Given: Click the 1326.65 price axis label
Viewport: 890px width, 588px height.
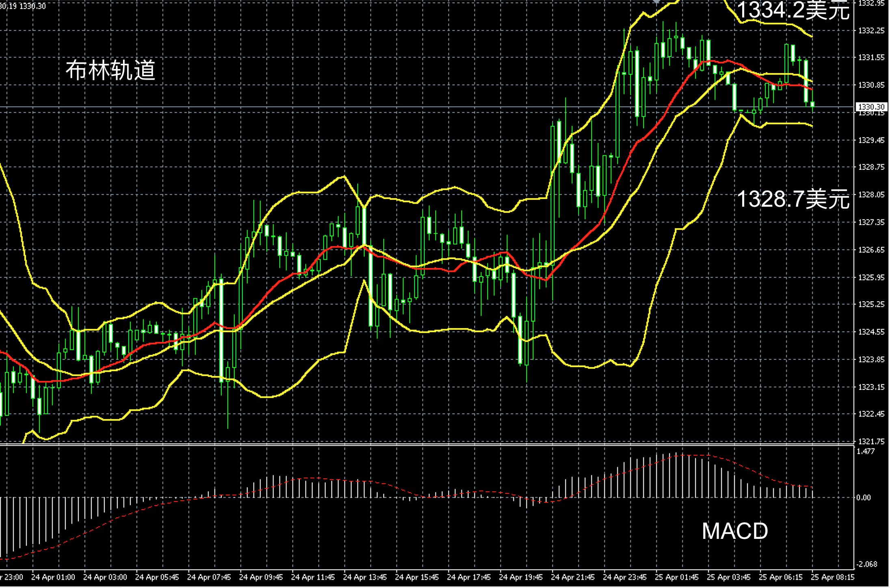Looking at the screenshot, I should tap(871, 250).
